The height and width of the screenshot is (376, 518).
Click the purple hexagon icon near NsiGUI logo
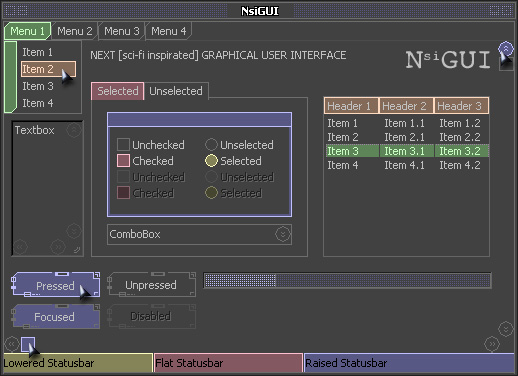point(506,49)
